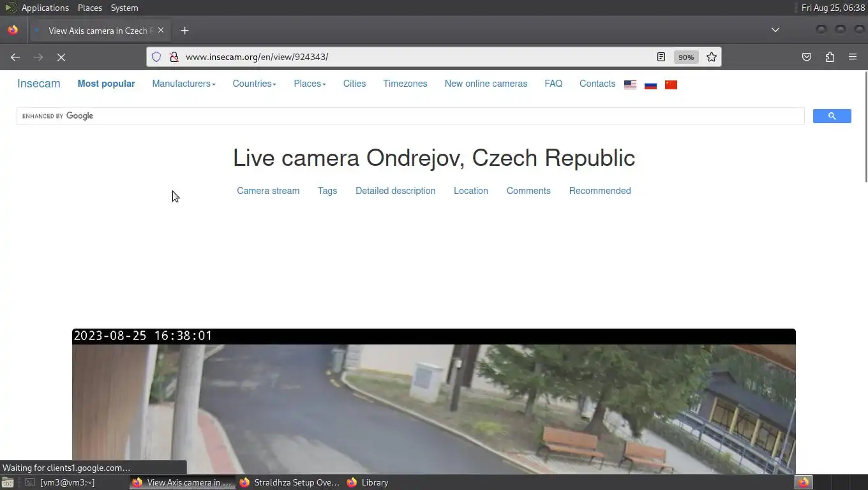Jump to the Location section
The height and width of the screenshot is (490, 868).
pos(471,191)
